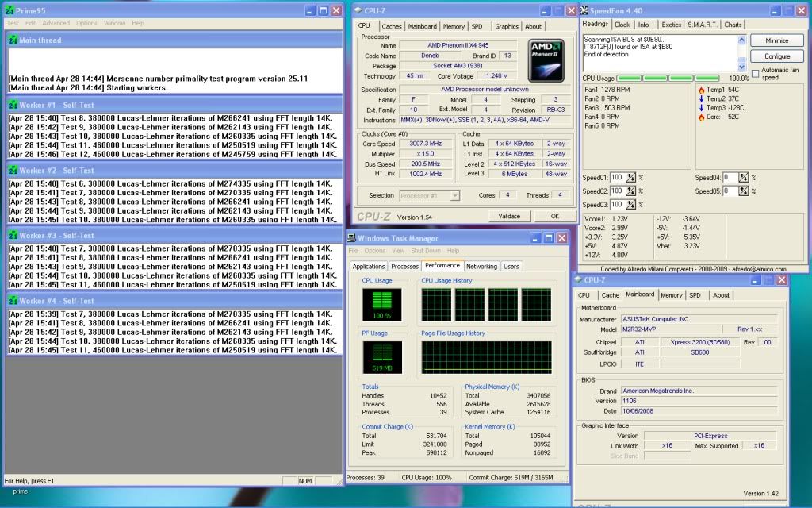Click the Windows Task Manager title icon
This screenshot has width=812, height=508.
351,238
